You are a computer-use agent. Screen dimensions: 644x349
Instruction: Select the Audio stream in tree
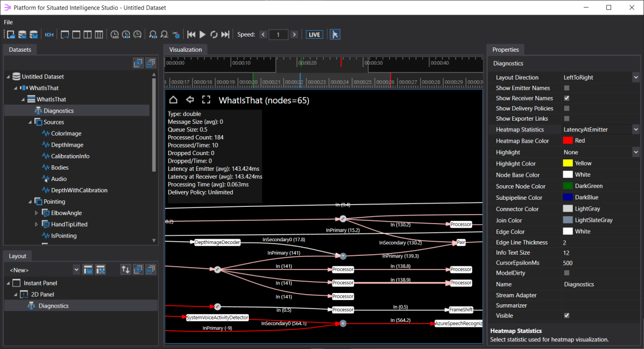click(59, 179)
